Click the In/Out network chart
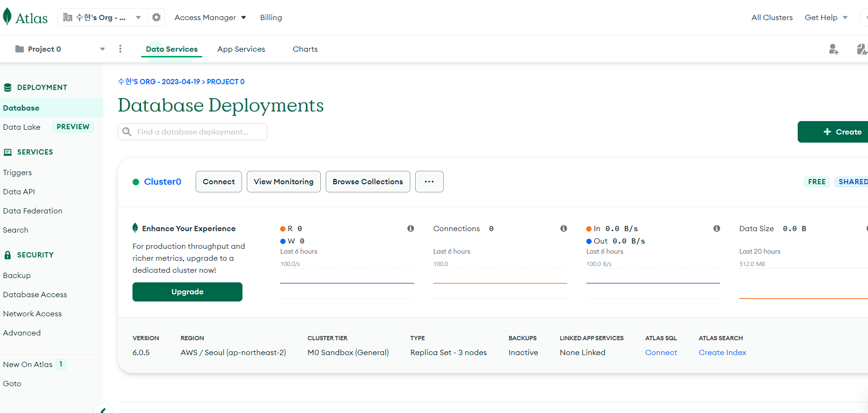The height and width of the screenshot is (413, 868). pos(653,283)
